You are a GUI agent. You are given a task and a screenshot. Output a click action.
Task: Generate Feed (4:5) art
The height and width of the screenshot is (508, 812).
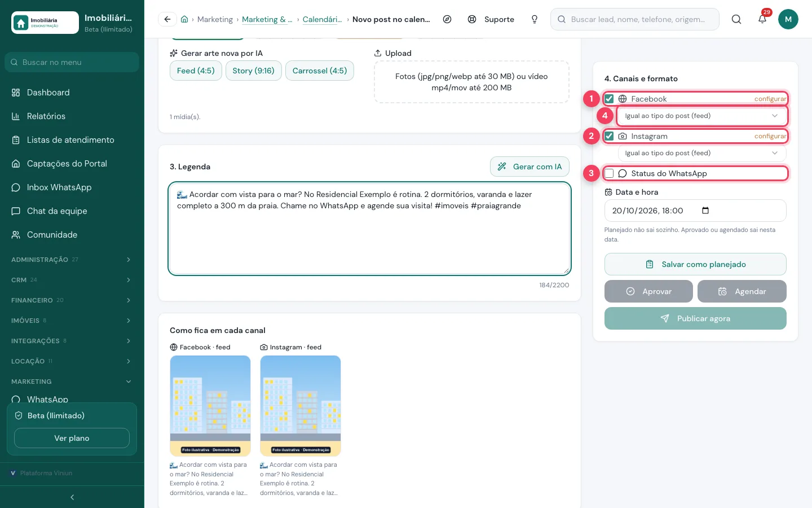(x=196, y=71)
